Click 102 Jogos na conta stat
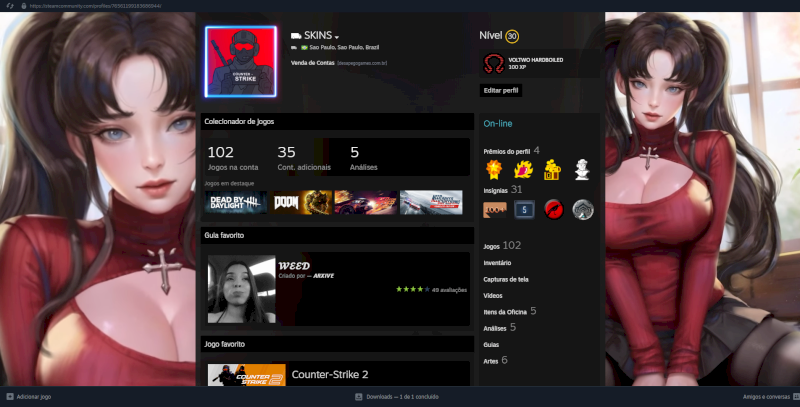Viewport: 800px width, 407px height. [x=233, y=158]
